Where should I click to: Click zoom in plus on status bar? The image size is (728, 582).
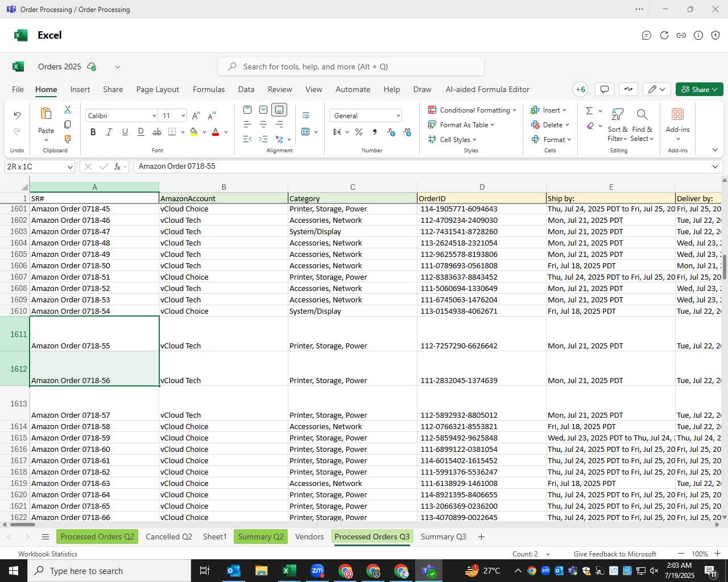pos(718,554)
